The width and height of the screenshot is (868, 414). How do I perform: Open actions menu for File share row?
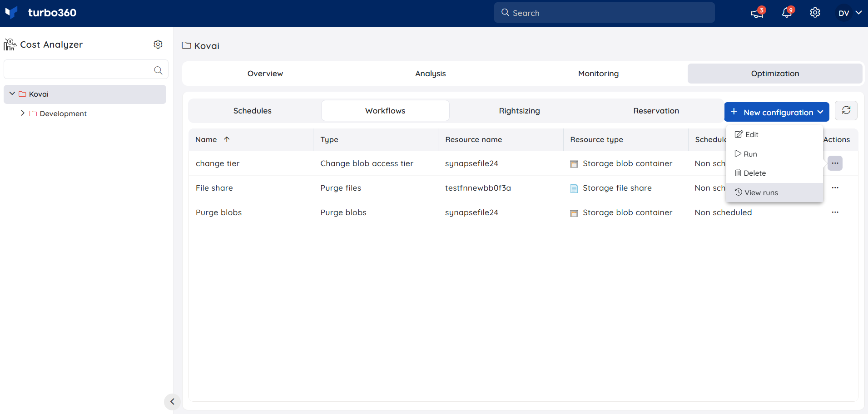pos(835,188)
